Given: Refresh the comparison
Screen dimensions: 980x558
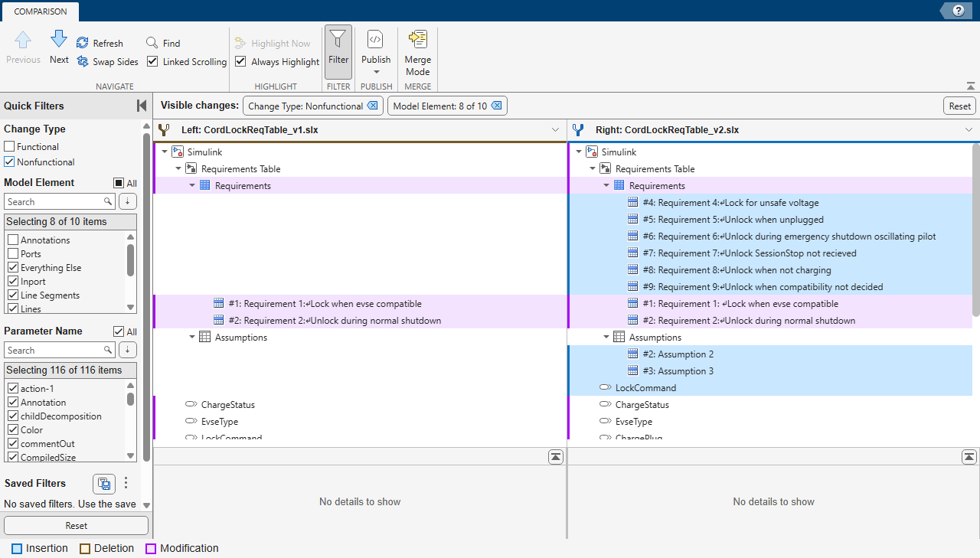Looking at the screenshot, I should point(100,44).
